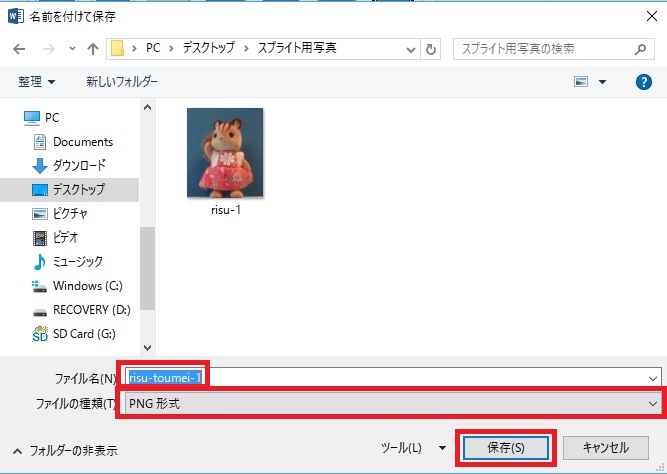Click the ミュージック note icon
The height and width of the screenshot is (474, 667).
40,262
